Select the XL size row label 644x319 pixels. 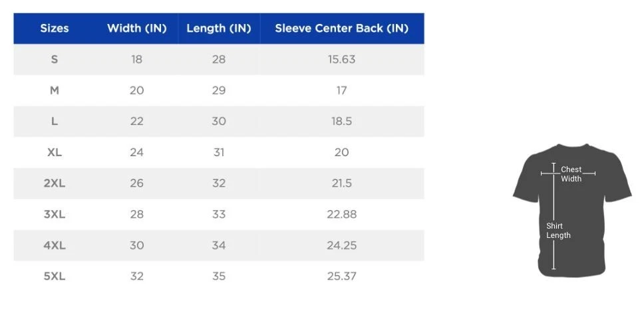pyautogui.click(x=55, y=152)
